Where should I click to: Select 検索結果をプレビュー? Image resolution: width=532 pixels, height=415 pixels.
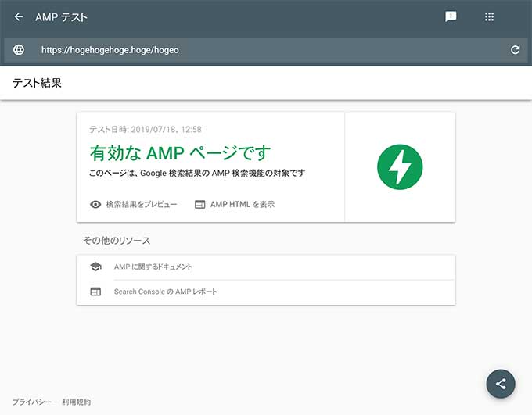[142, 204]
